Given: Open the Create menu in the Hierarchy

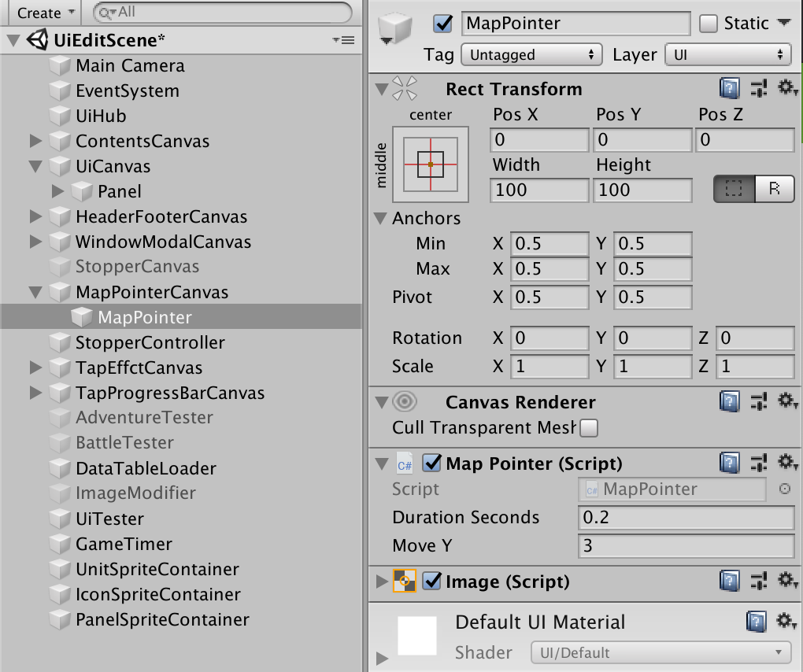Looking at the screenshot, I should [43, 13].
